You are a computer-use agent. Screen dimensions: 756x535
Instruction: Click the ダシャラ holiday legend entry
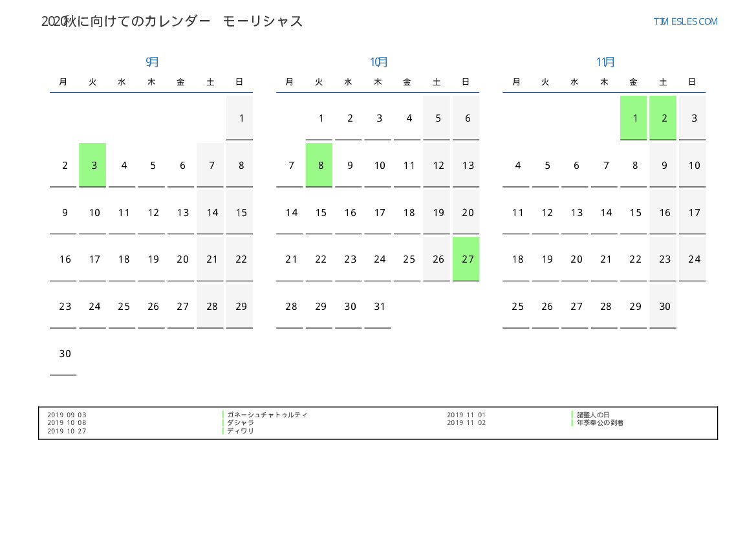[241, 422]
